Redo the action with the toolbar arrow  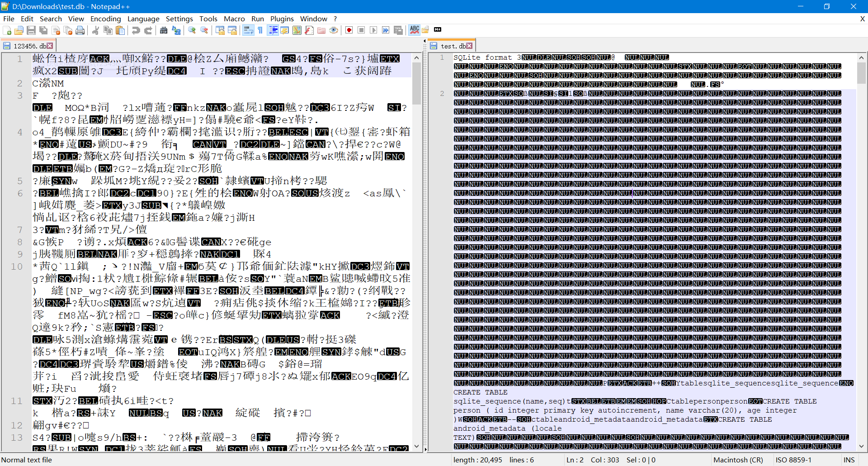pyautogui.click(x=148, y=30)
